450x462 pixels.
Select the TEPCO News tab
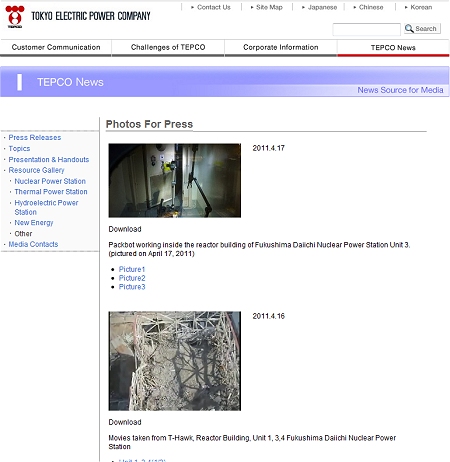tap(393, 48)
